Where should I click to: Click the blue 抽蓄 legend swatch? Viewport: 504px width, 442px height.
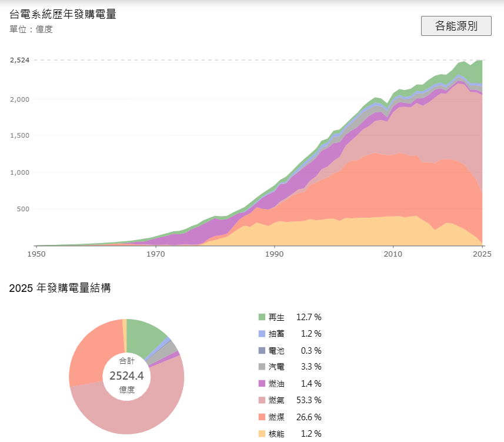click(x=262, y=334)
